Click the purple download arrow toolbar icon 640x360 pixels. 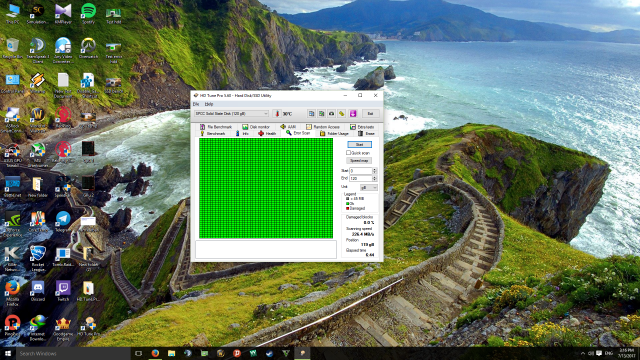click(353, 113)
